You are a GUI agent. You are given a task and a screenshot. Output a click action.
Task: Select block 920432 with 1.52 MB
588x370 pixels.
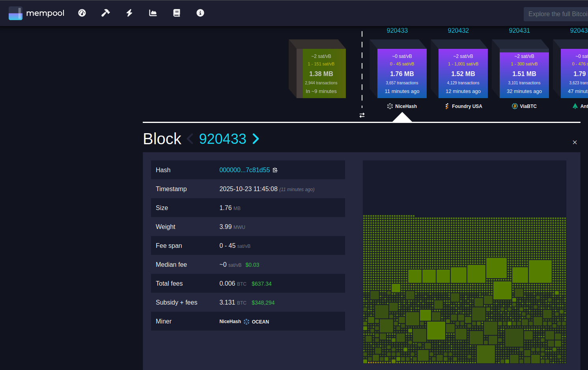pyautogui.click(x=463, y=74)
